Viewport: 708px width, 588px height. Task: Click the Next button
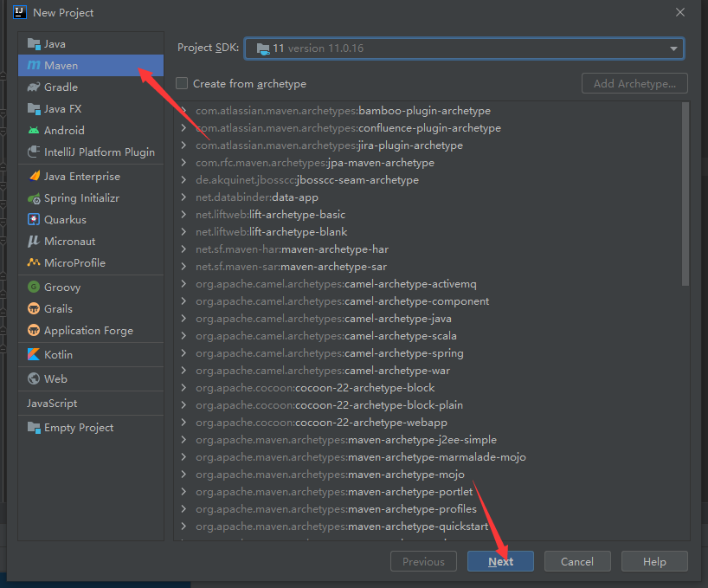(x=500, y=561)
